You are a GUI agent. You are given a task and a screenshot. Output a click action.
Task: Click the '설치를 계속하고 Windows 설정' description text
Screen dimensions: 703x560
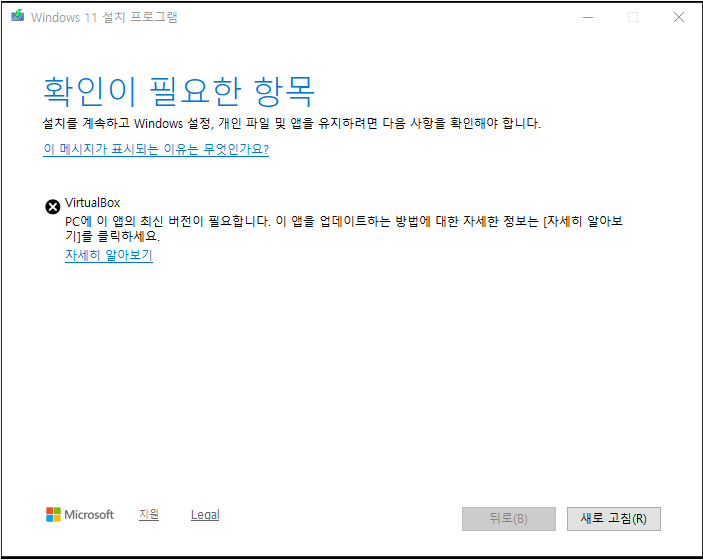tap(291, 123)
